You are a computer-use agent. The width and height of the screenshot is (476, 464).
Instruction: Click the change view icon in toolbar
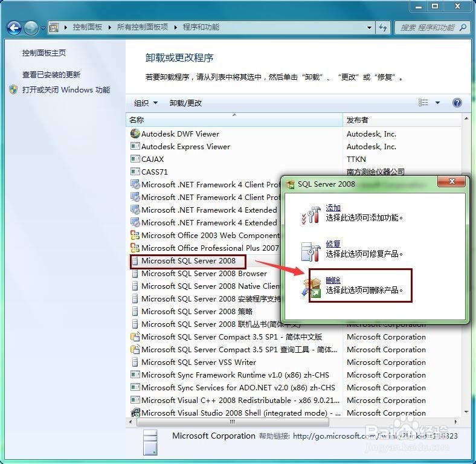click(423, 103)
